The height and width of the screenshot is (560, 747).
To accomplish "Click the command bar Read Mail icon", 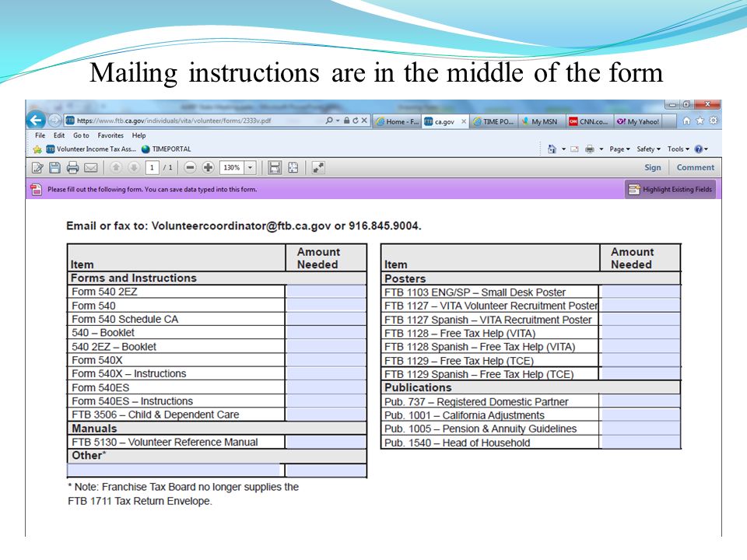I will 574,149.
